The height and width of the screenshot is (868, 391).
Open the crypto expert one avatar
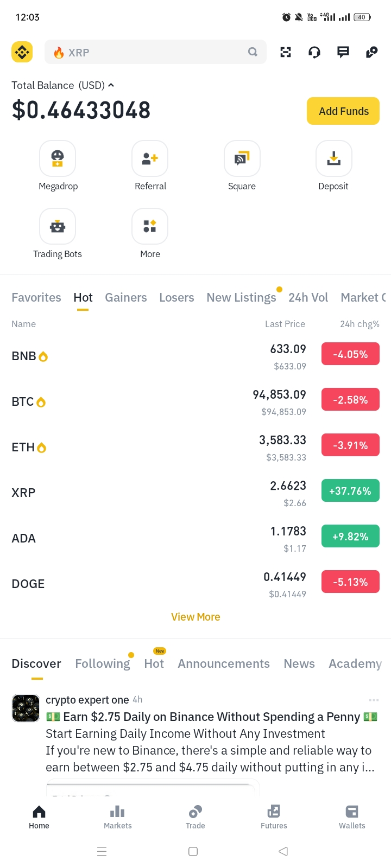pyautogui.click(x=26, y=708)
